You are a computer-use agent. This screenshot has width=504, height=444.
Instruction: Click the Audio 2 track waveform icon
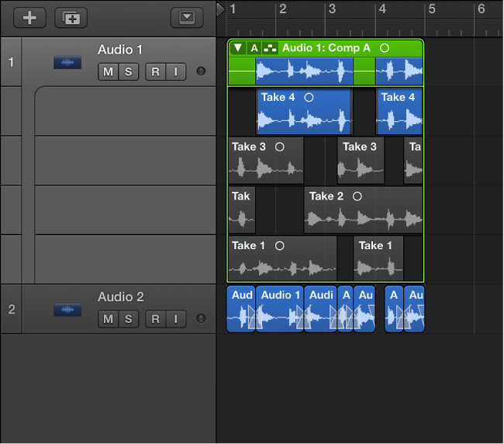tap(67, 310)
